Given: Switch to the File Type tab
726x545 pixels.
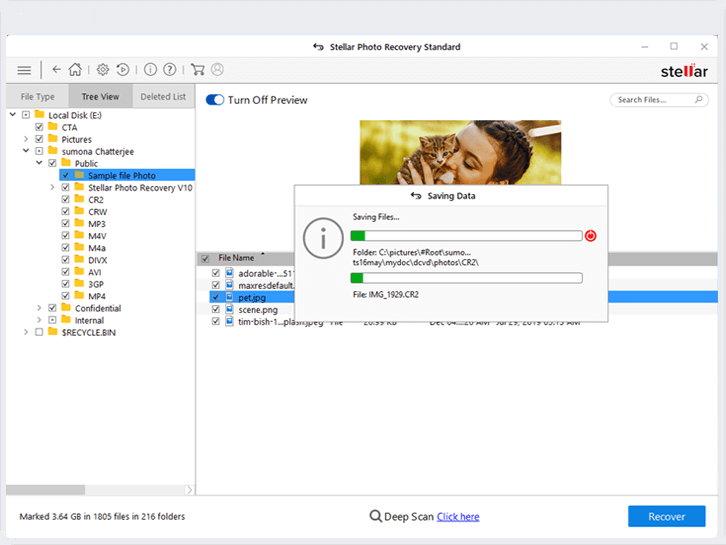Looking at the screenshot, I should [x=38, y=96].
